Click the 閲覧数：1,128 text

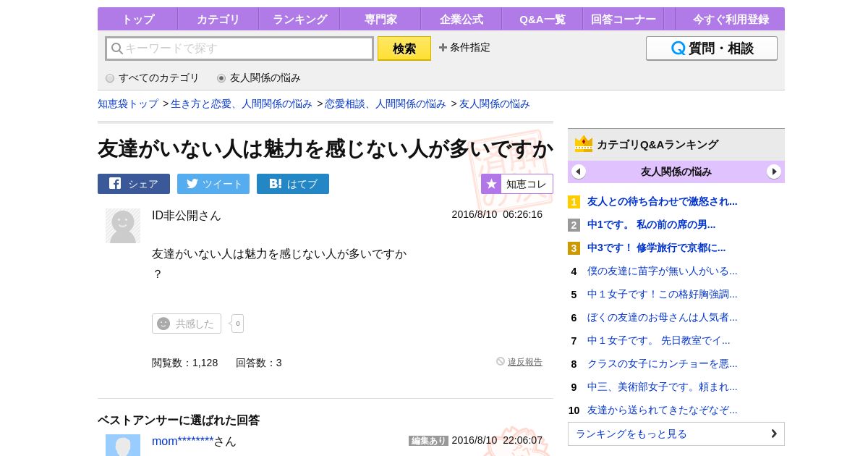coord(185,363)
